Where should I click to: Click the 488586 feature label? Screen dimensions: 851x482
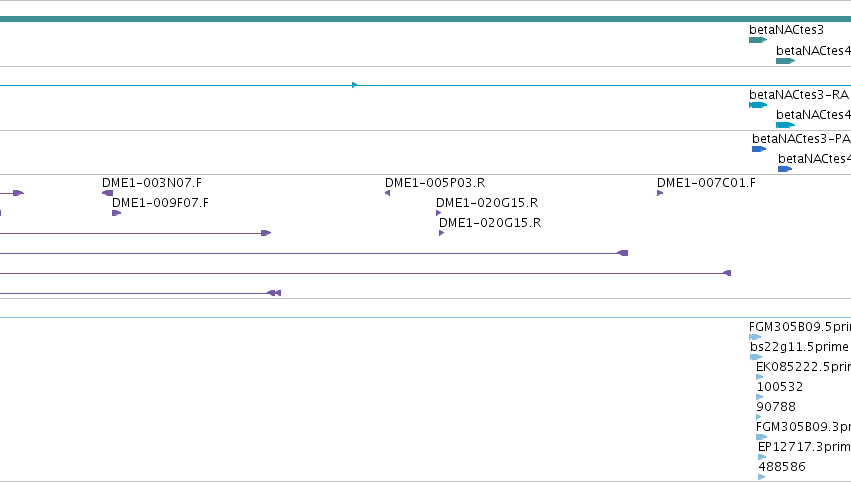click(x=782, y=467)
